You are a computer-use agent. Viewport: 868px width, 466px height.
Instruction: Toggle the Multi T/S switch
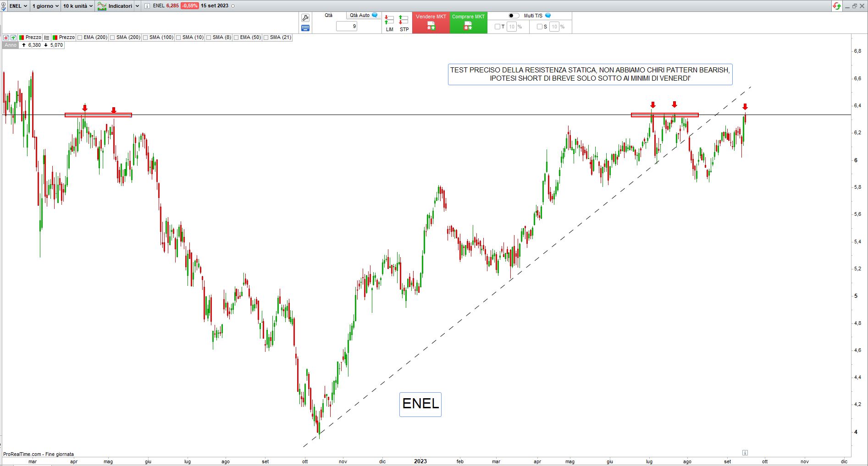[514, 16]
